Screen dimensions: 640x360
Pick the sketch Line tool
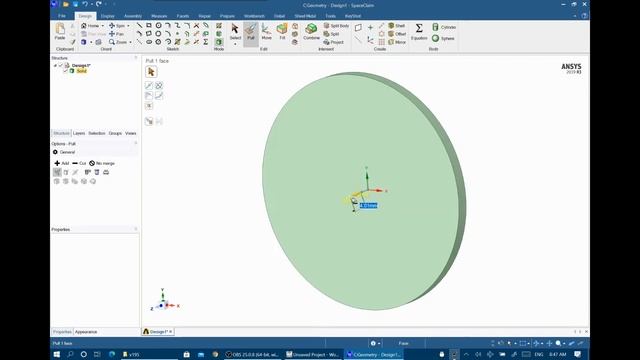coord(140,25)
